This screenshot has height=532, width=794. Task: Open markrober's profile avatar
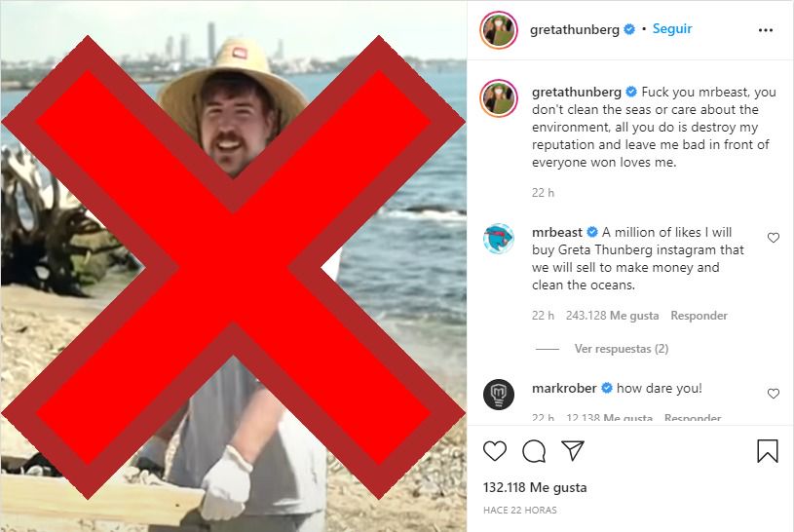499,394
